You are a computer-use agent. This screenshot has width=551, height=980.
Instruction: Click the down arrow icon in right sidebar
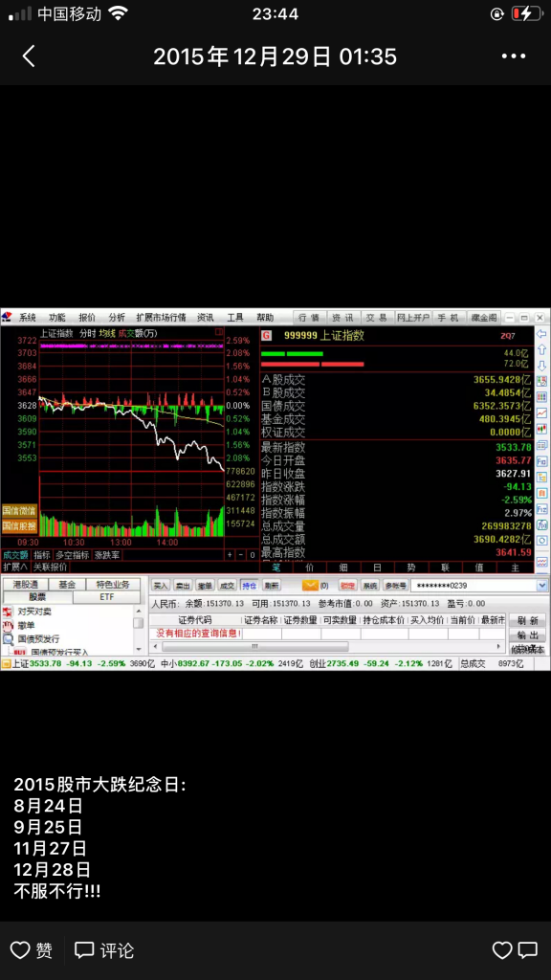pos(541,366)
